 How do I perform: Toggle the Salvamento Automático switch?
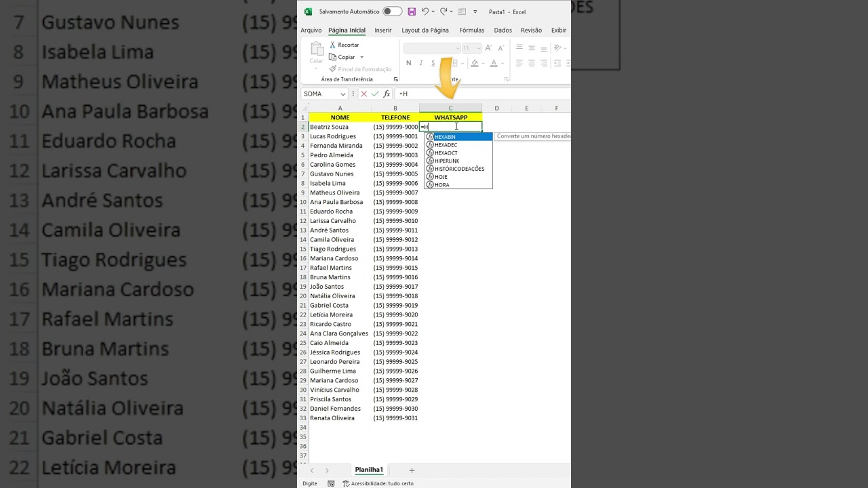tap(392, 12)
